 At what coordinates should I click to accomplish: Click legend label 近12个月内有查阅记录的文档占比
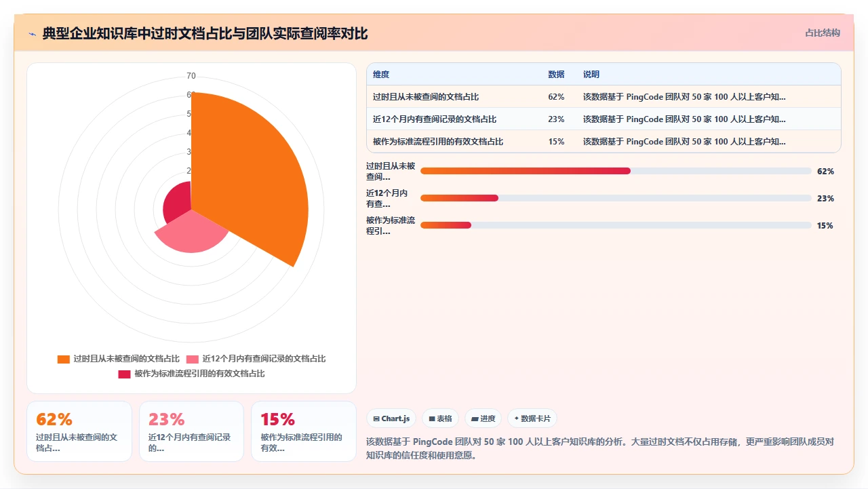click(264, 359)
